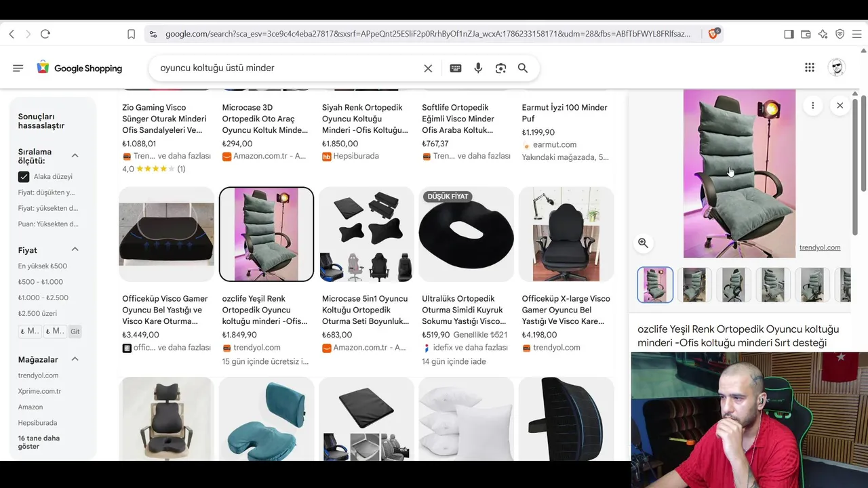
Task: Zoom the product image with magnifier
Action: 643,243
